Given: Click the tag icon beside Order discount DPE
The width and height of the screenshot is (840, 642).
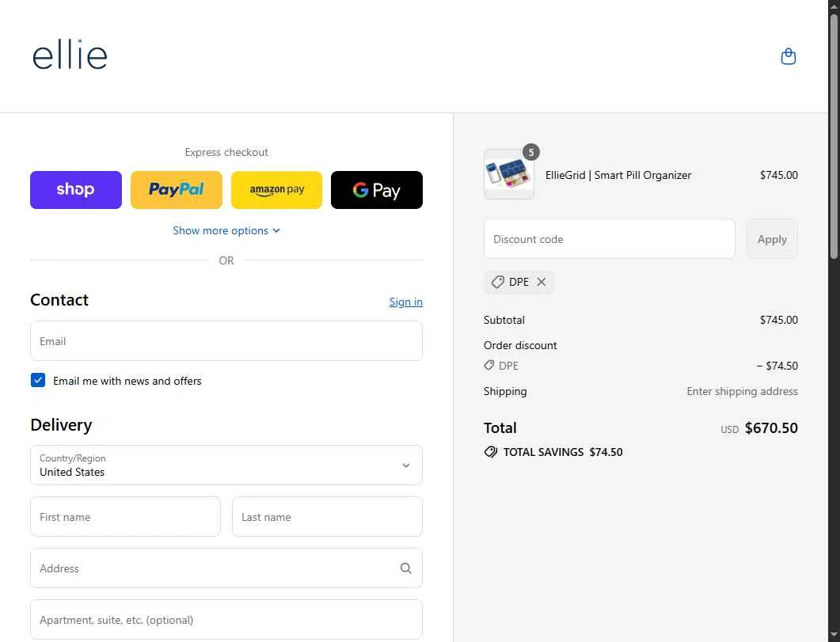Looking at the screenshot, I should [x=489, y=365].
